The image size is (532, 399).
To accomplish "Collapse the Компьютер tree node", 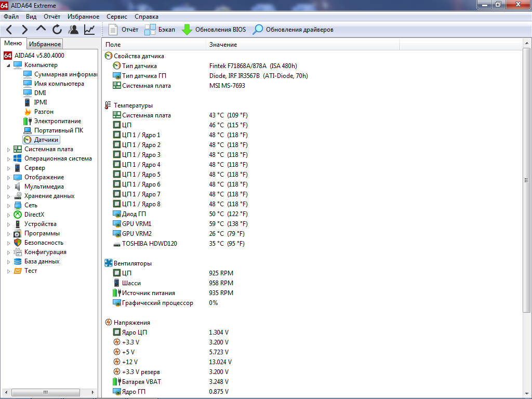I will coord(8,65).
